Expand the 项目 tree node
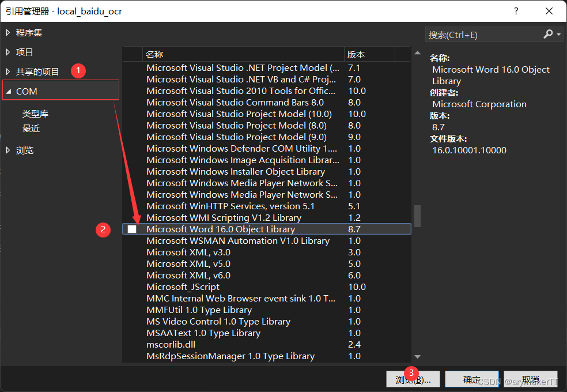The height and width of the screenshot is (392, 567). pyautogui.click(x=8, y=52)
